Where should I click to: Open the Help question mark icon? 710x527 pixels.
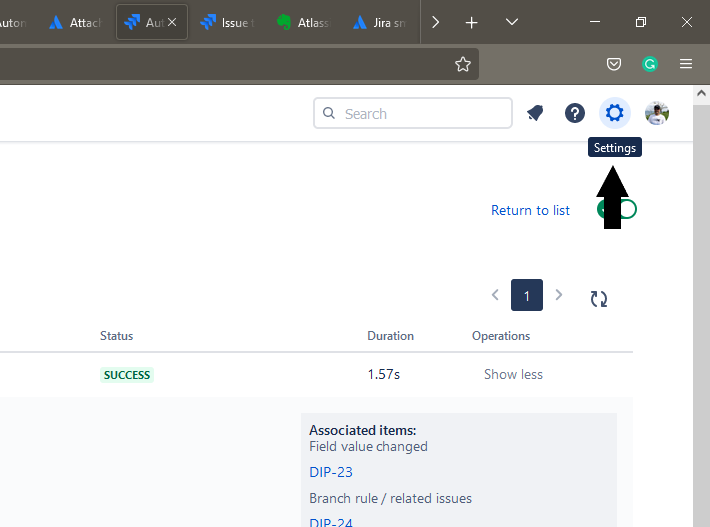pyautogui.click(x=575, y=113)
